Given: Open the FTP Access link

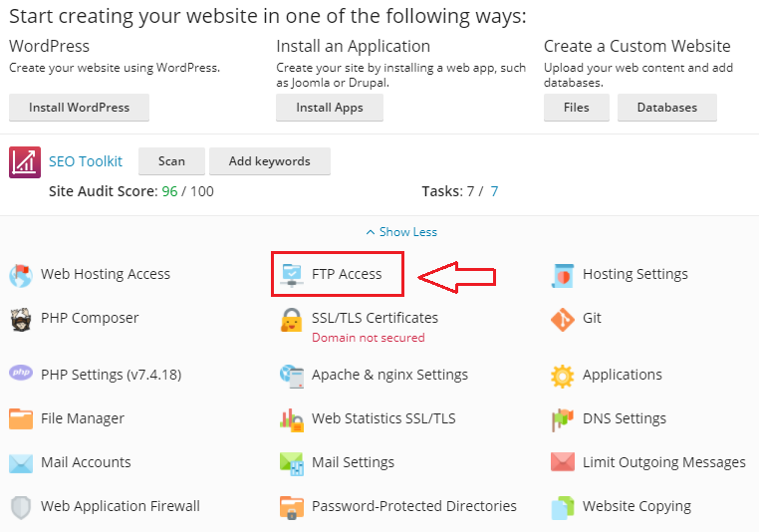Looking at the screenshot, I should point(347,274).
